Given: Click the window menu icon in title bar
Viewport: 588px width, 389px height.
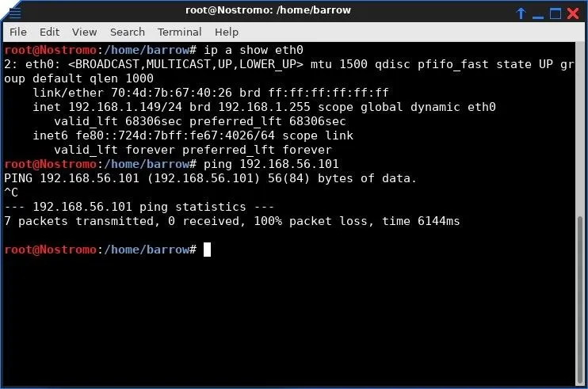Looking at the screenshot, I should click(14, 13).
